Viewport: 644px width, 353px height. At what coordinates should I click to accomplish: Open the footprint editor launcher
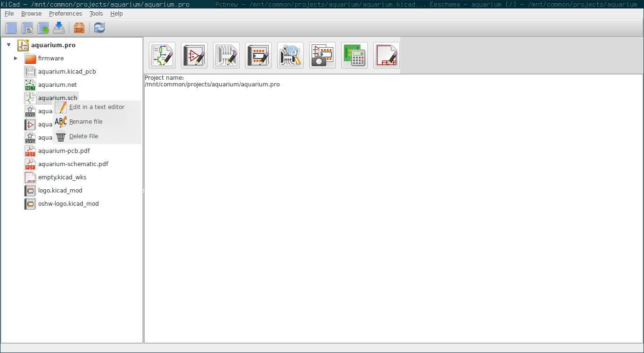click(x=258, y=55)
